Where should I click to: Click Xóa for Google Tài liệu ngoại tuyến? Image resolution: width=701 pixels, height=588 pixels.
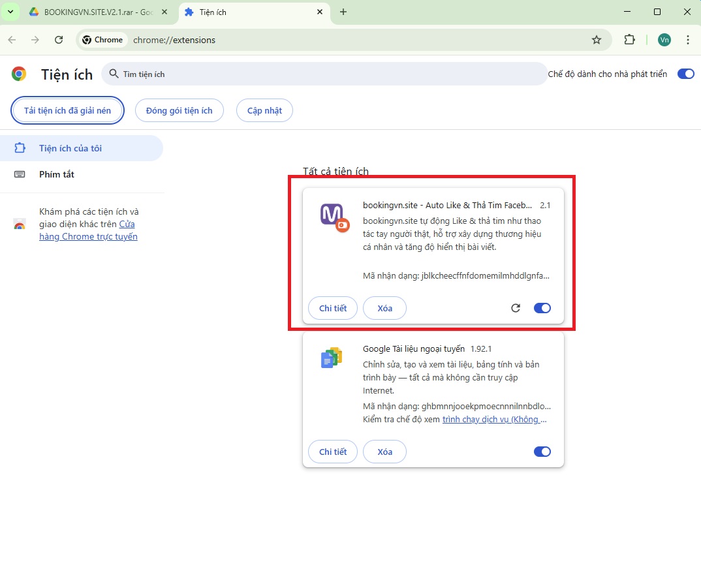pyautogui.click(x=384, y=452)
